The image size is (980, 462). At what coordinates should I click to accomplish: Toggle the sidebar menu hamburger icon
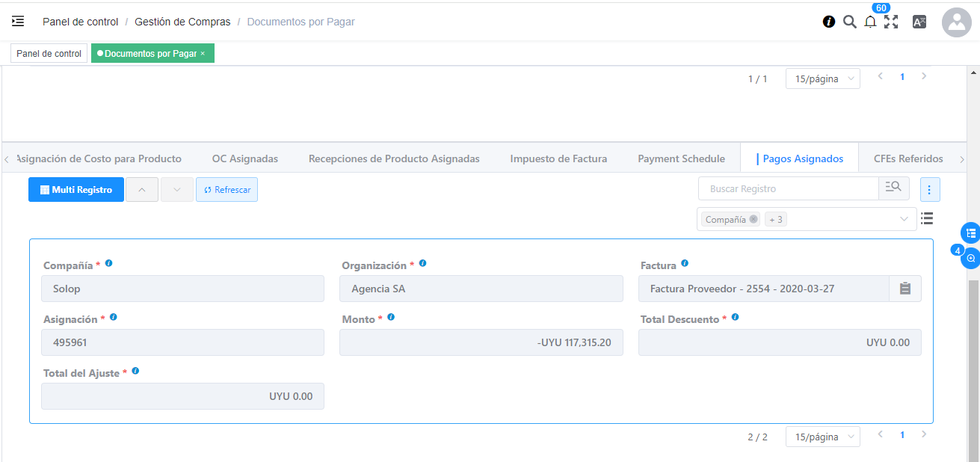tap(18, 22)
